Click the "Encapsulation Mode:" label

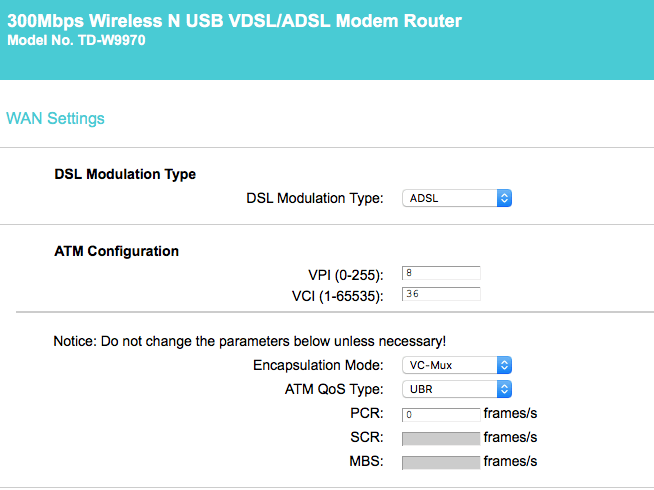(x=318, y=365)
